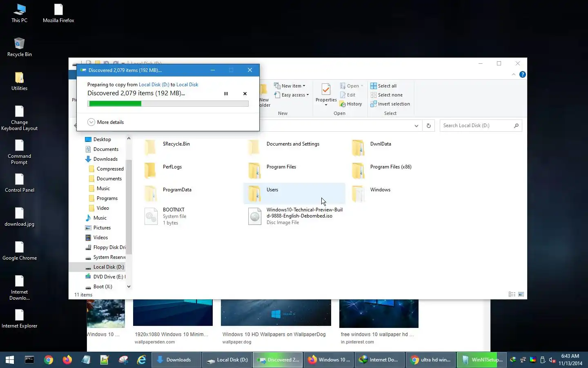
Task: Select Programs folder in navigation pane
Action: pyautogui.click(x=103, y=198)
